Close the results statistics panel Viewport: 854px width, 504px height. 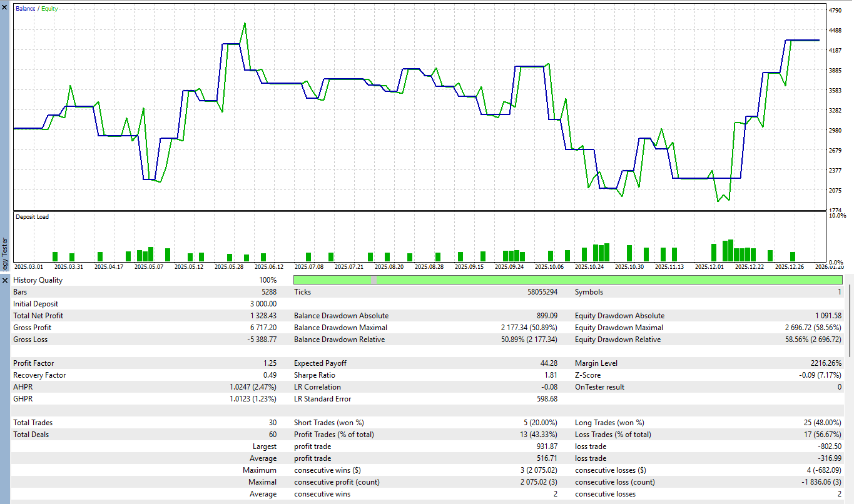4,280
